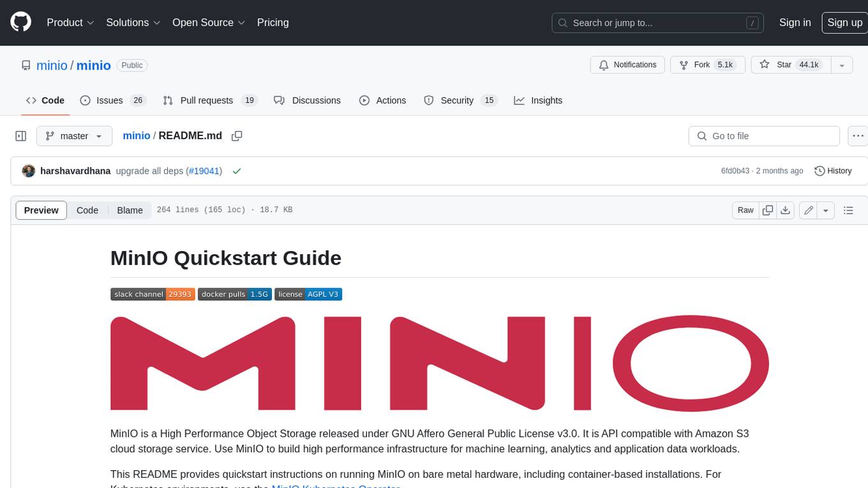Image resolution: width=868 pixels, height=488 pixels.
Task: Click the Notifications bell button
Action: pyautogui.click(x=628, y=65)
